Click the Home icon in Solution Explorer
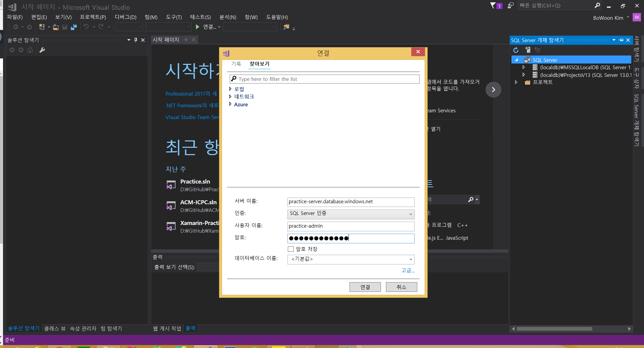Viewport: 644px width, 348px height. point(30,50)
